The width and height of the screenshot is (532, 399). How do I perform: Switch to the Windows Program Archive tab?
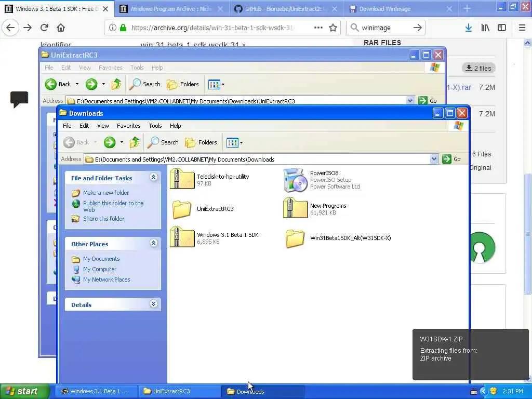coord(171,9)
